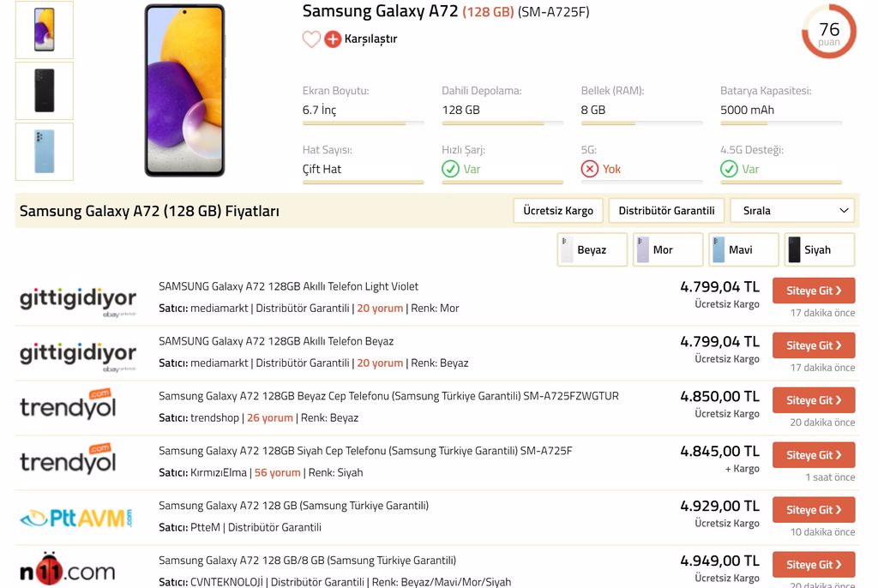
Task: Open Siyah Cep Telefonu SM-A725F listing
Action: point(365,451)
